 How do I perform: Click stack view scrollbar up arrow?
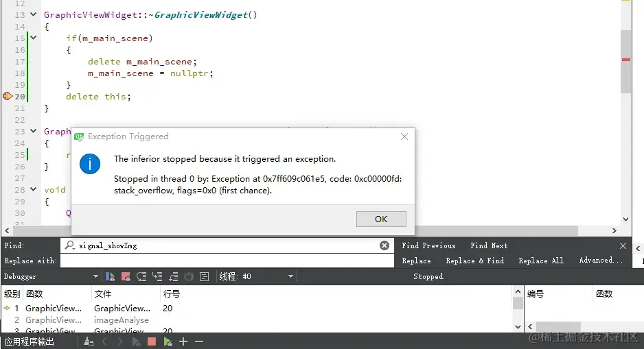[518, 291]
